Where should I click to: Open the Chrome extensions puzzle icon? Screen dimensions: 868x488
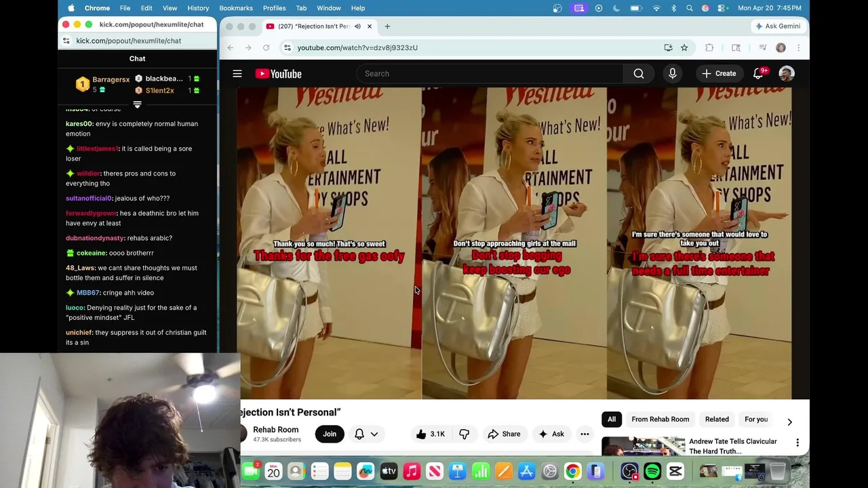(709, 47)
